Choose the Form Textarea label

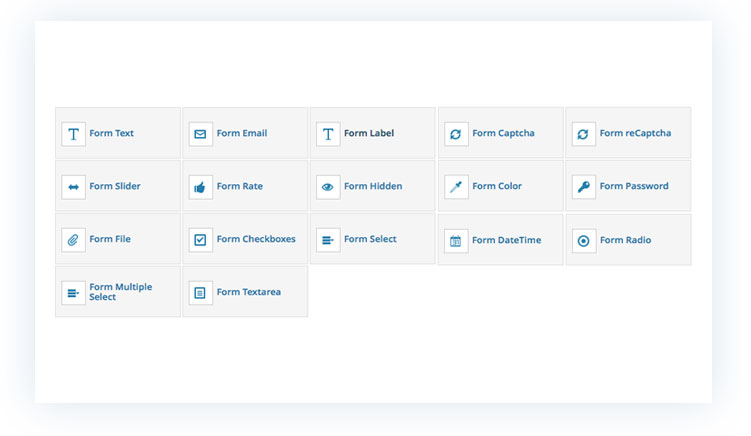[x=249, y=292]
